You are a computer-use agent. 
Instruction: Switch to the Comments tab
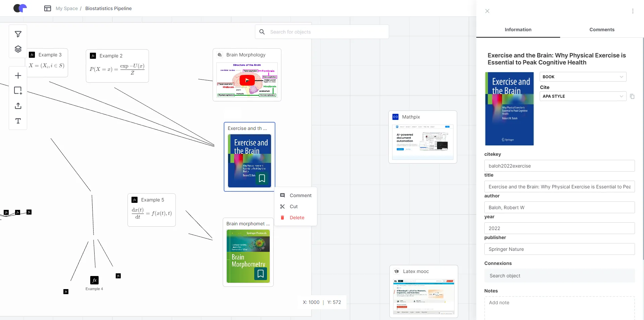pyautogui.click(x=602, y=30)
